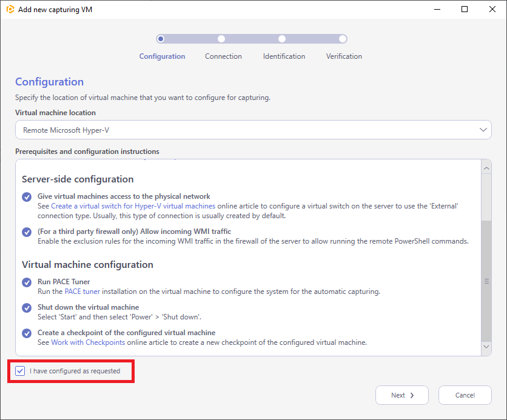Click the PACE app logo icon
The height and width of the screenshot is (420, 507).
point(10,9)
